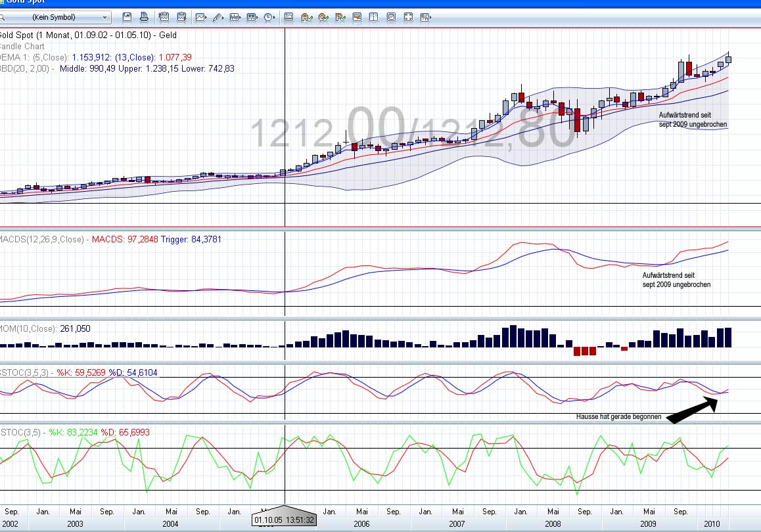Toggle the Q-checkmark toolbar button
Image resolution: width=761 pixels, height=532 pixels.
tap(323, 17)
